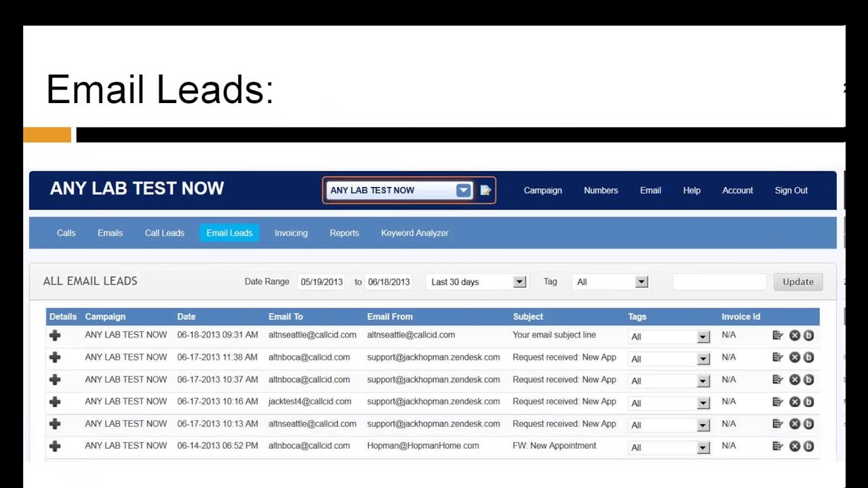Open the Reports tab
868x488 pixels.
pyautogui.click(x=344, y=233)
